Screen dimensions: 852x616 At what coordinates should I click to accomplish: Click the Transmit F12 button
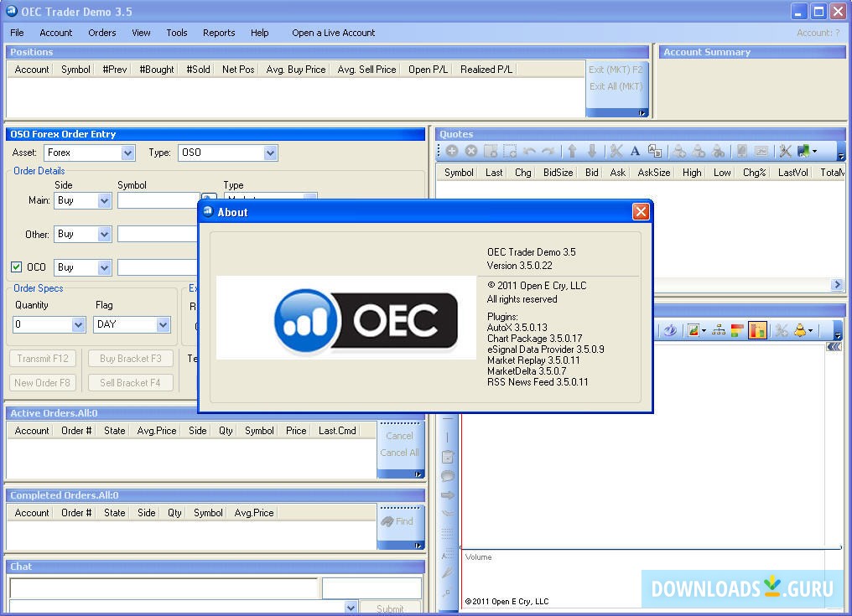(x=42, y=358)
